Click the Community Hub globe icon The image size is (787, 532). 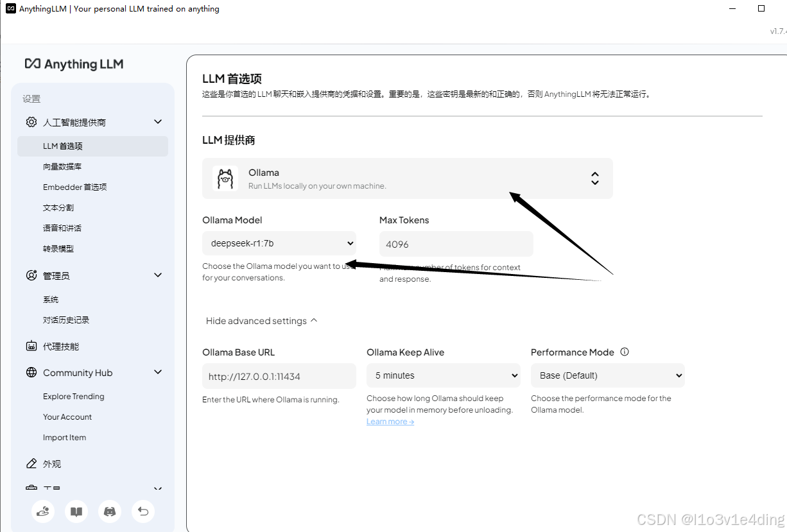coord(31,372)
